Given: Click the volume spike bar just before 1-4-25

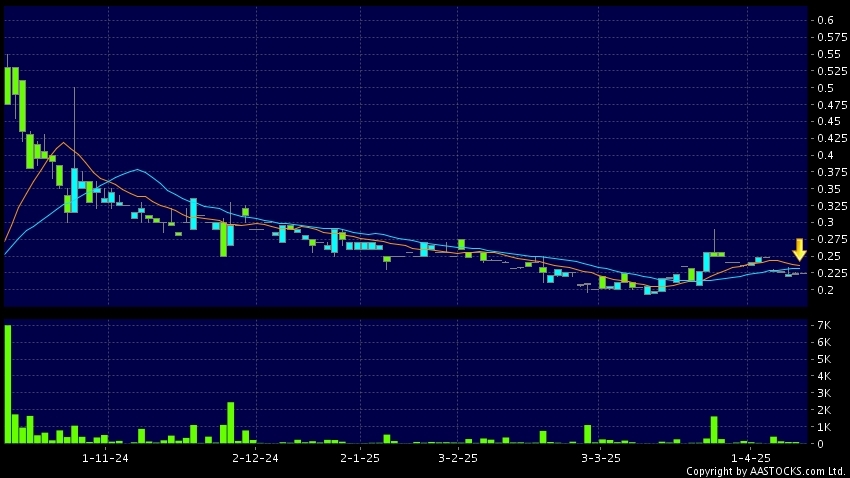Looking at the screenshot, I should (x=714, y=430).
